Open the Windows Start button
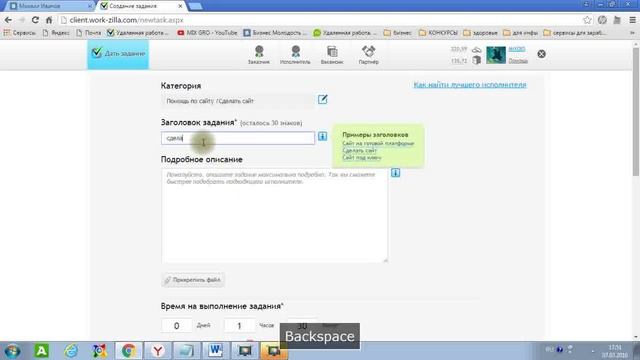 (12, 351)
